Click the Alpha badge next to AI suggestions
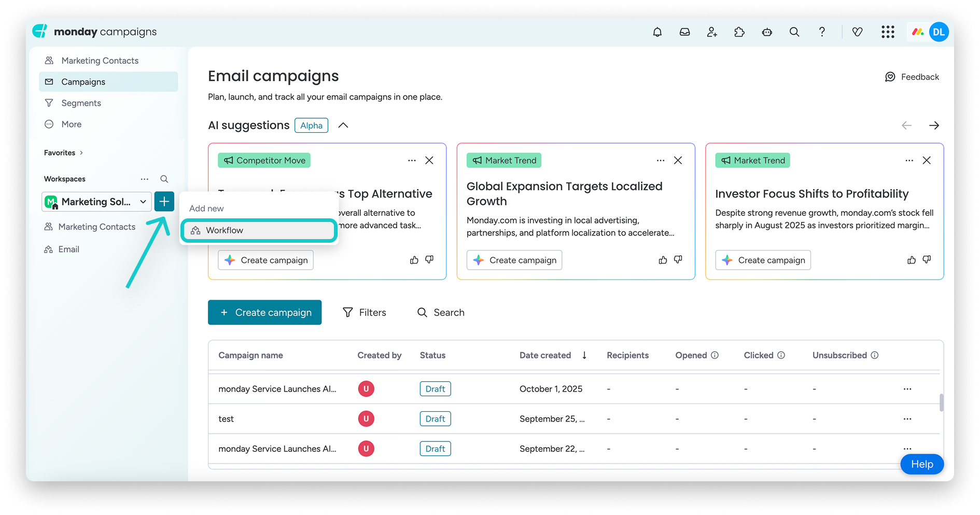The height and width of the screenshot is (515, 980). point(311,126)
